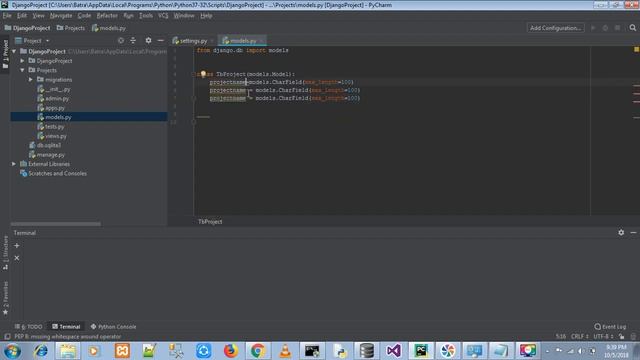Select __init__.py in project tree
The width and height of the screenshot is (640, 360).
tap(54, 89)
